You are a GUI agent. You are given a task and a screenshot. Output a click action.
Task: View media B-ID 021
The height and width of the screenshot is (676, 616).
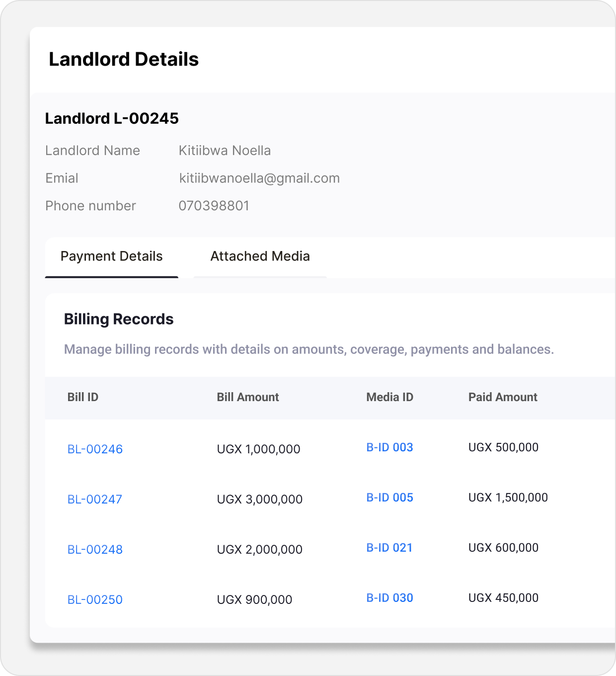(x=389, y=548)
